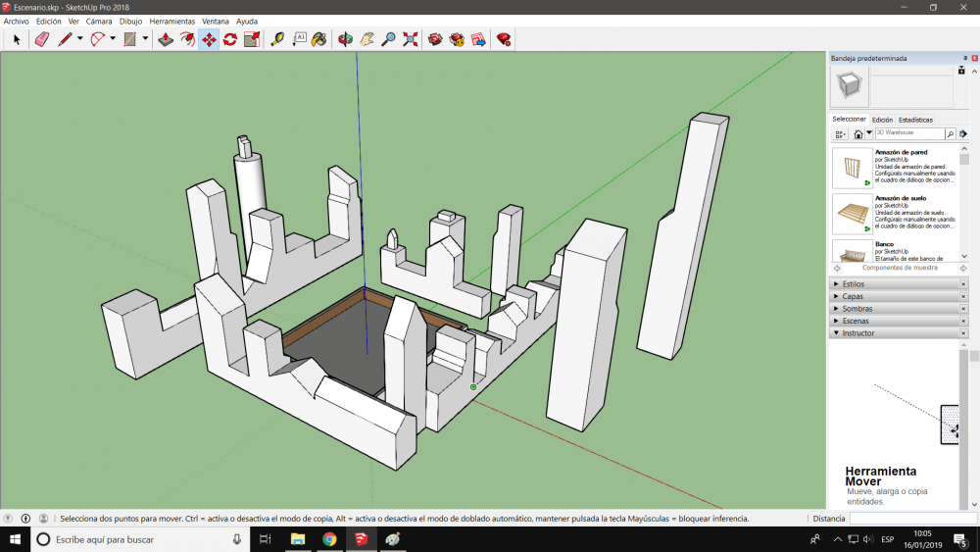Switch to the Estadísticas tab
This screenshot has width=980, height=552.
[915, 120]
